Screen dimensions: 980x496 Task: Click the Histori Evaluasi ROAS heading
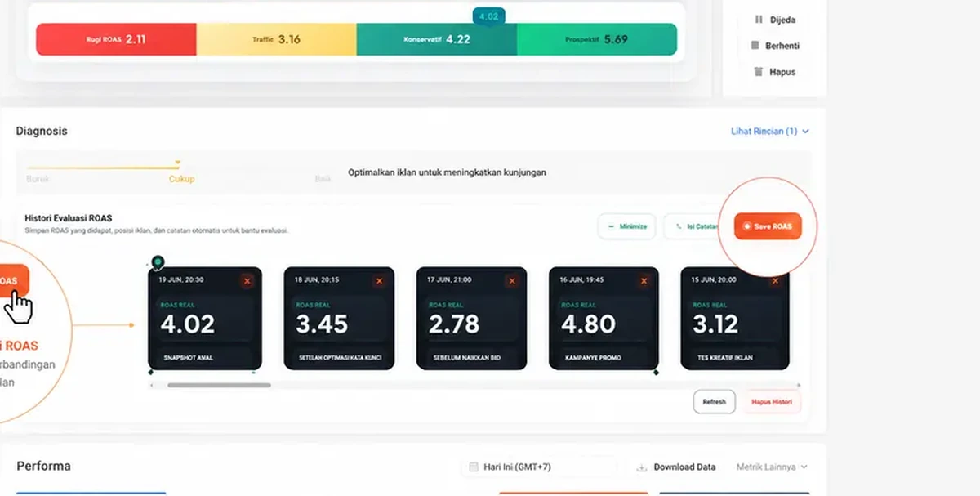tap(69, 218)
